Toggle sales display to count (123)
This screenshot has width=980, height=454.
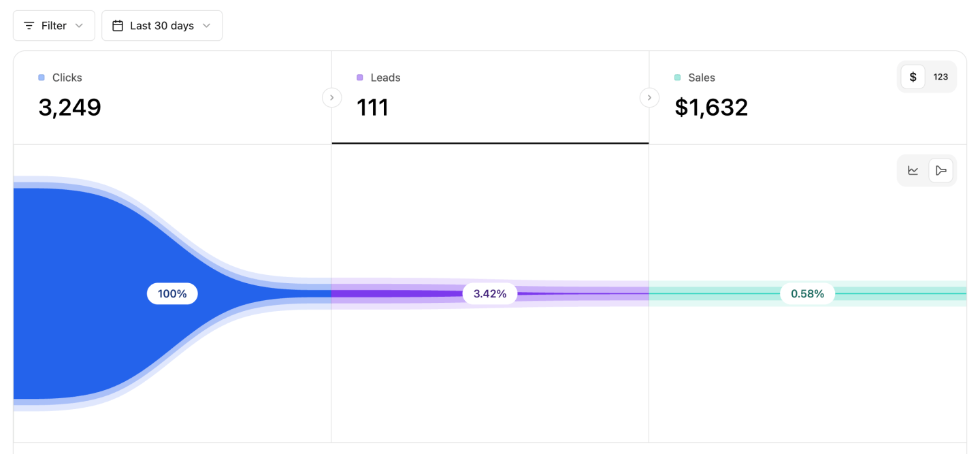[x=941, y=77]
